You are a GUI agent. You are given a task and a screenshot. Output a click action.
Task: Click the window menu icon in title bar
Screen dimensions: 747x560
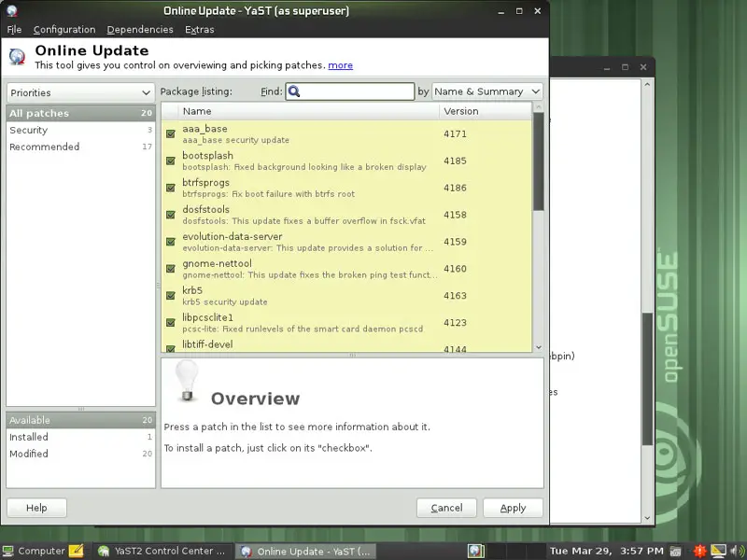pos(12,10)
